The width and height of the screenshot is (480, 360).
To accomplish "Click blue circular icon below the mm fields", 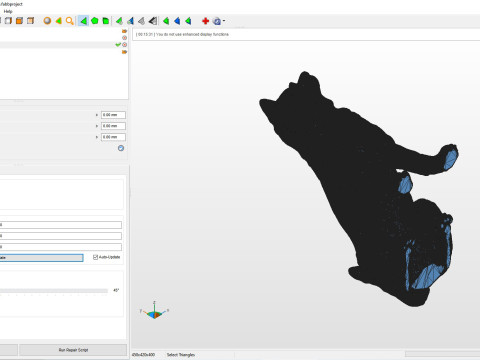I will coord(121,148).
